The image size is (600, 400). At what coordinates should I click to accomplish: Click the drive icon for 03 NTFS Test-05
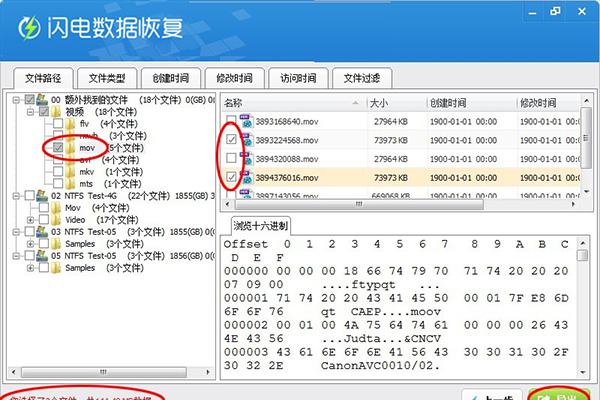click(42, 232)
